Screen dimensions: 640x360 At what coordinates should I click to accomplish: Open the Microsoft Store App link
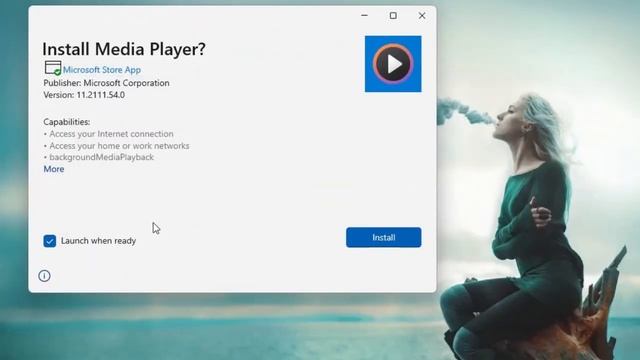point(102,70)
